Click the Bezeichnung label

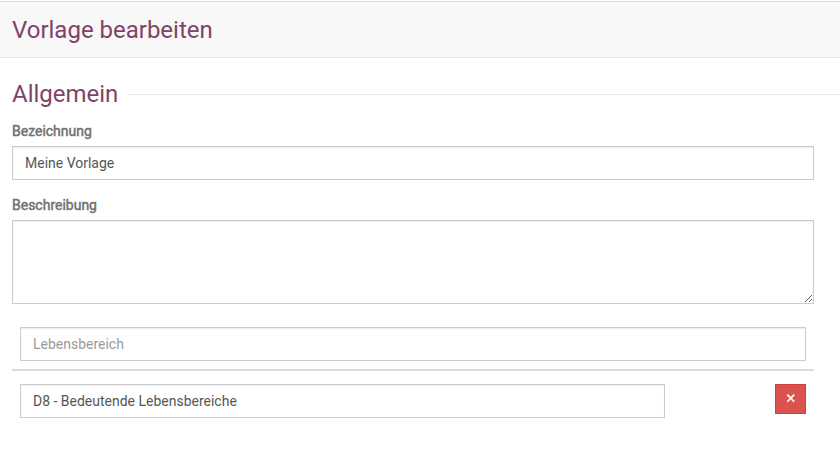52,131
